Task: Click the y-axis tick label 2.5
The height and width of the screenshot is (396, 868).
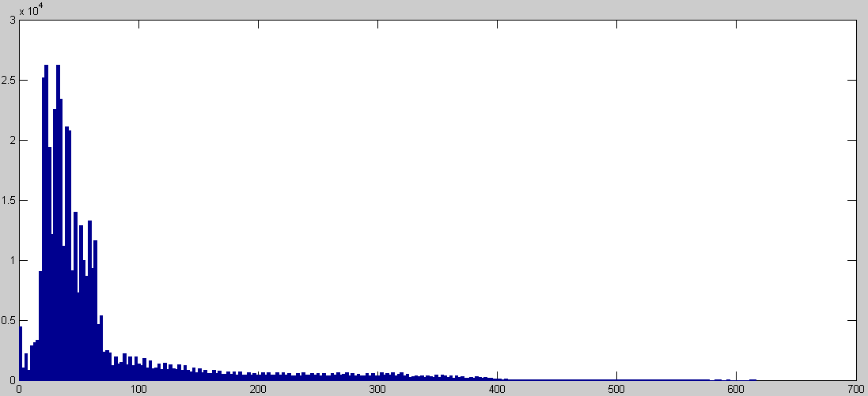Action: pos(9,81)
